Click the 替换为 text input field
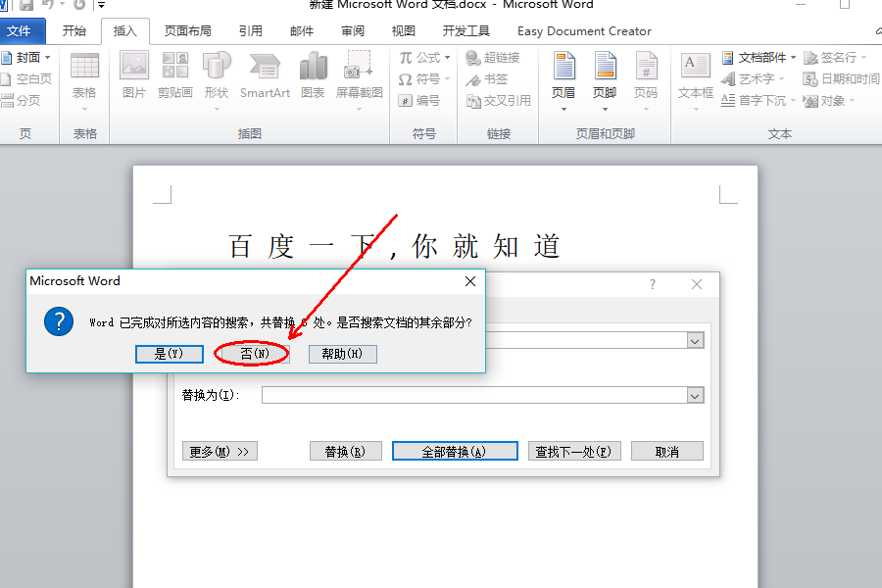 point(474,396)
